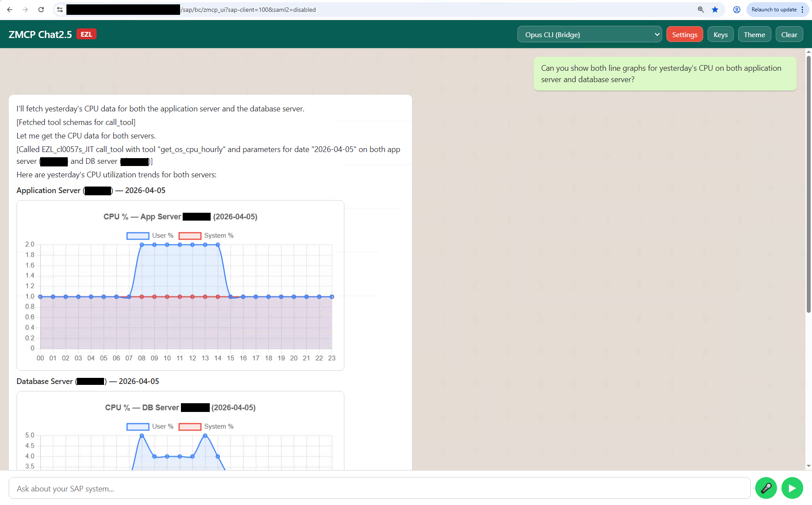Reload the page with the refresh icon
The width and height of the screenshot is (812, 505).
(x=41, y=10)
